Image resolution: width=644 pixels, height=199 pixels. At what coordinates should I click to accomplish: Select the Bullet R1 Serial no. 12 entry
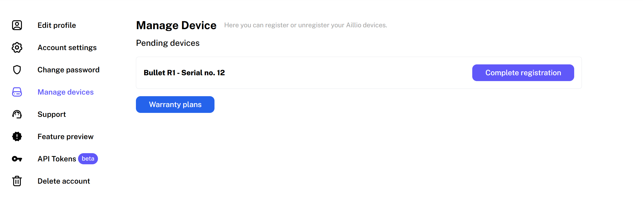[184, 73]
